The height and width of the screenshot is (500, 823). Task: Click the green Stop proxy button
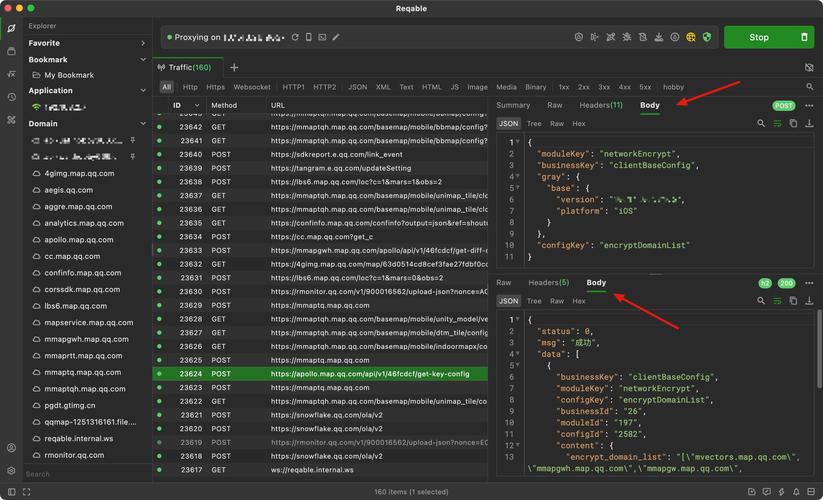759,37
